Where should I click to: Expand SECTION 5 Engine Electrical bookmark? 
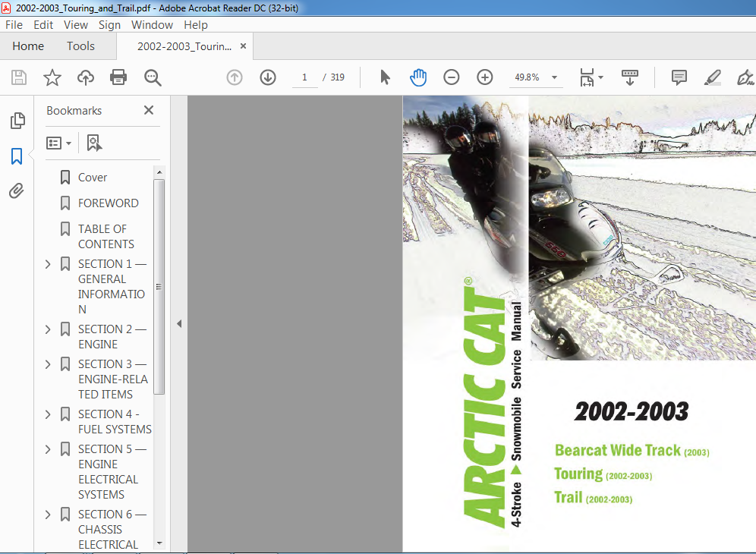click(x=48, y=449)
